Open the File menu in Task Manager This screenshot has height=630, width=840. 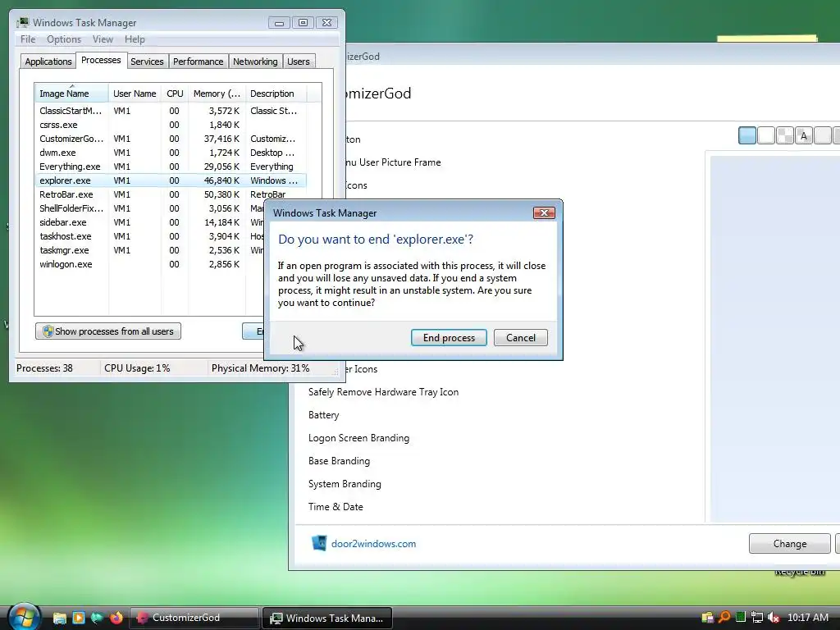click(x=28, y=39)
